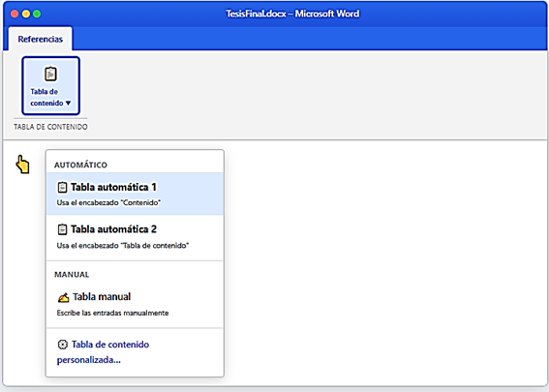Click Escribe las entradas manualmente description
This screenshot has height=392, width=549.
112,313
